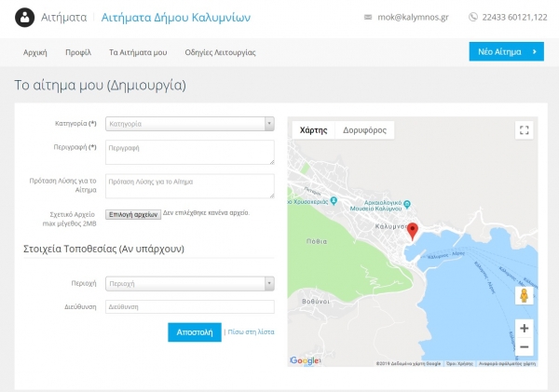
Task: Click the Chrysocheria map marker icon
Action: tap(334, 200)
